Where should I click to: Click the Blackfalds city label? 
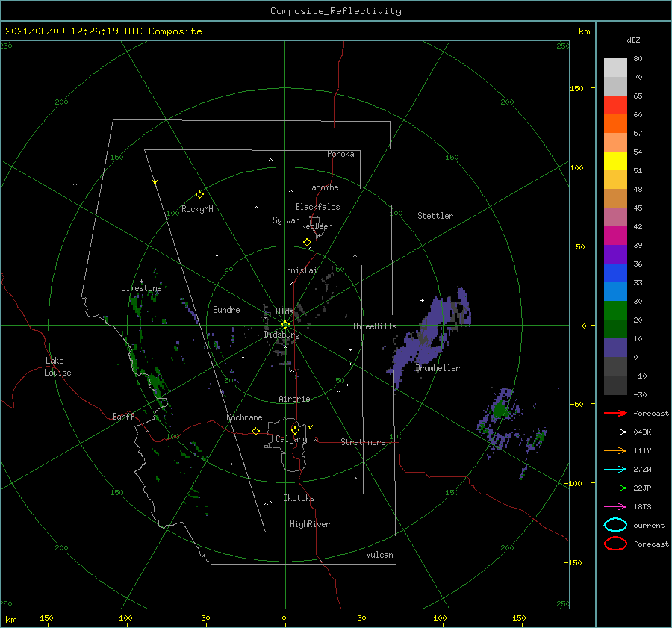317,207
